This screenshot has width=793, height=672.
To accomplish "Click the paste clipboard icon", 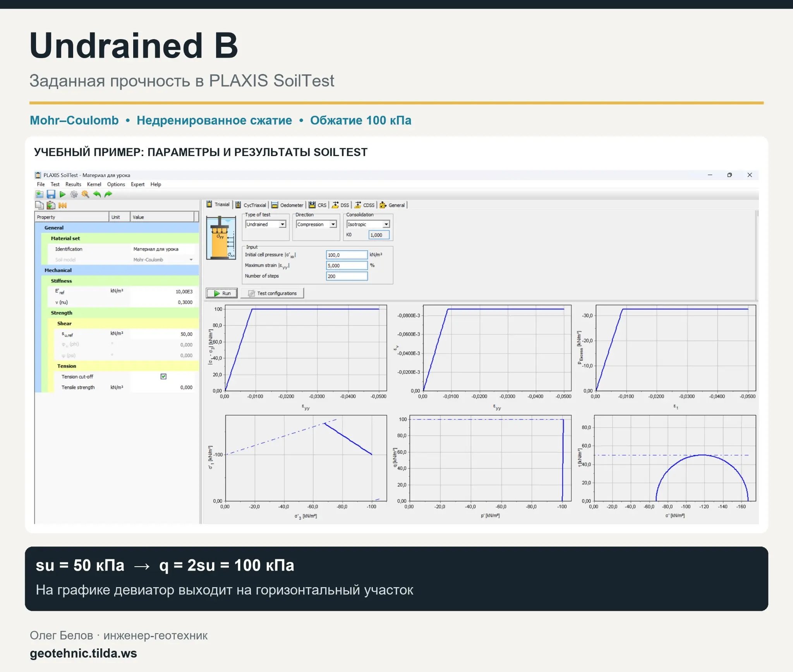I will (51, 205).
